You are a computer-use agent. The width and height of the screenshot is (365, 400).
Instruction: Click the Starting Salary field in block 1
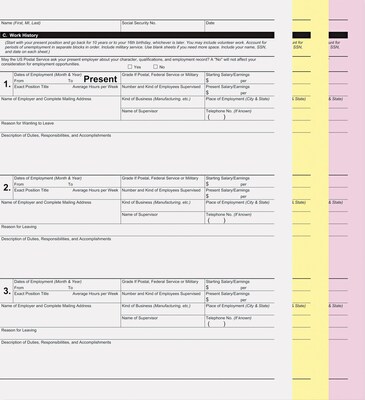pyautogui.click(x=240, y=78)
